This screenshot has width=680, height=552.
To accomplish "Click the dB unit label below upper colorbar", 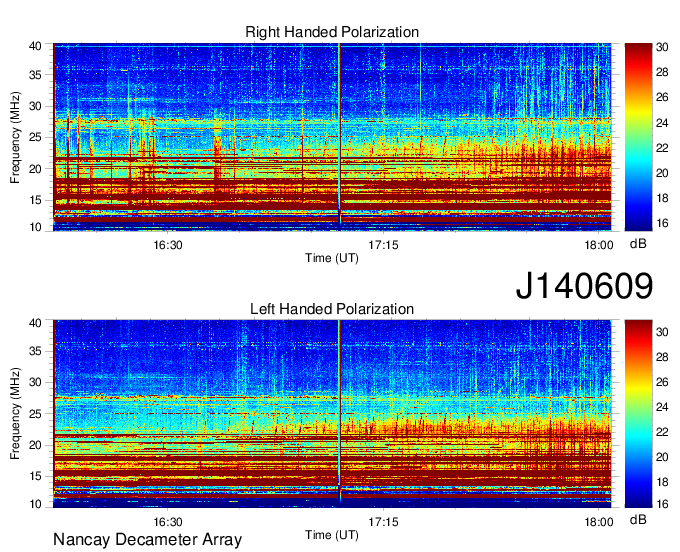I will (x=638, y=244).
